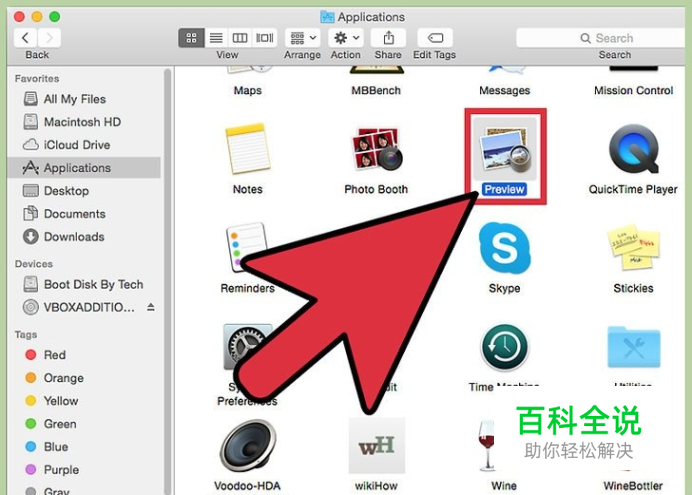The height and width of the screenshot is (495, 692).
Task: Filter by Yellow tag
Action: [84, 401]
